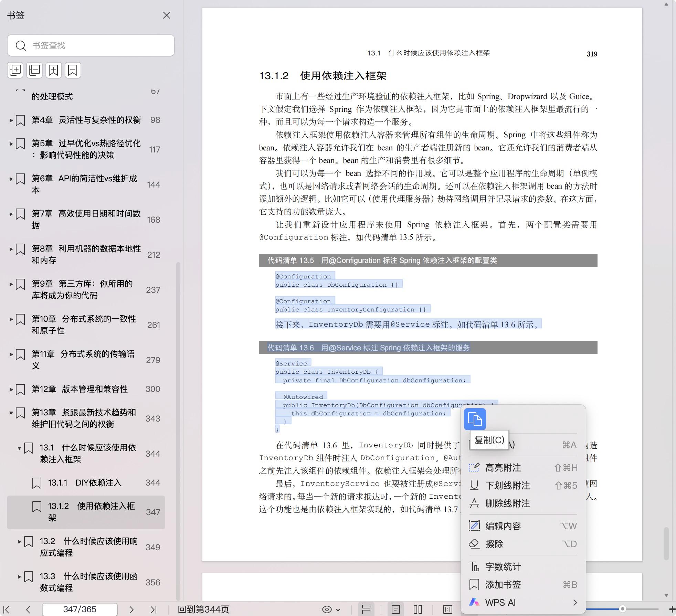Go to first page button
The image size is (676, 616).
pyautogui.click(x=7, y=609)
